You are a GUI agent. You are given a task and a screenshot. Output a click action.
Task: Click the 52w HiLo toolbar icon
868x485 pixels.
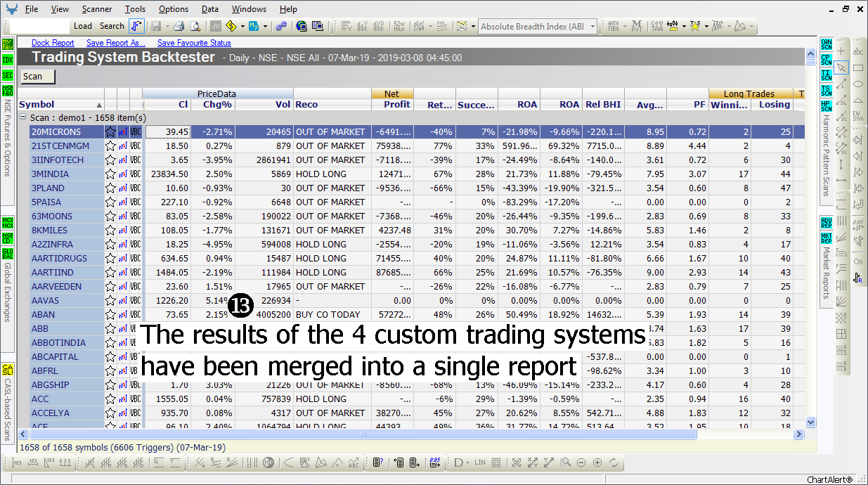tap(399, 26)
